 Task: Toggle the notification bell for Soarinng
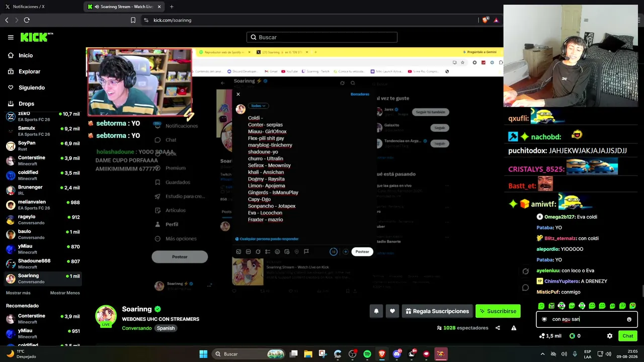[x=376, y=311]
